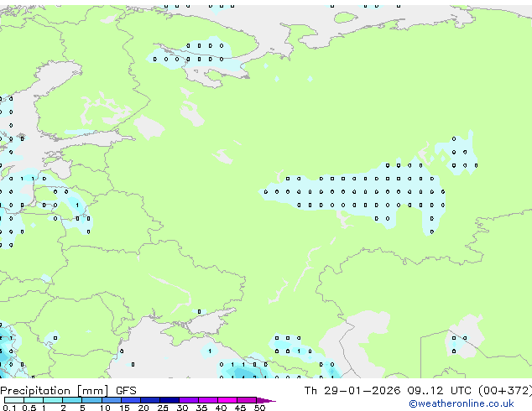The height and width of the screenshot is (411, 532).
Task: Click the "10" legend scale label
Action: [105, 408]
